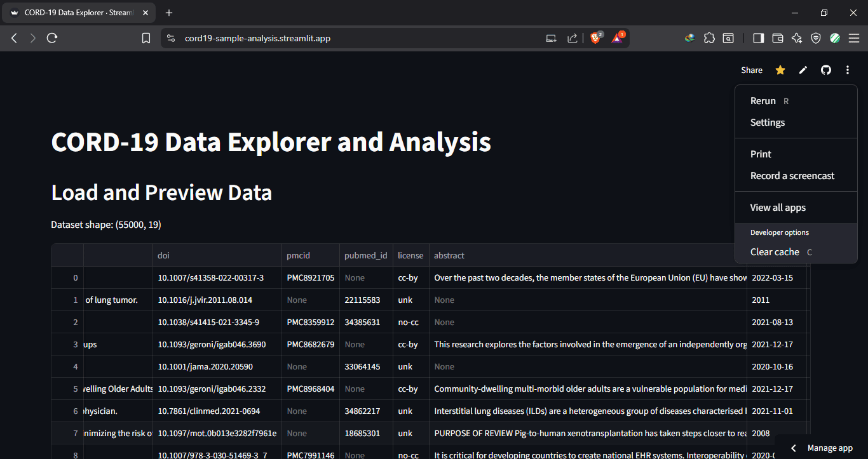This screenshot has height=459, width=868.
Task: Sort by the pmcid column header
Action: pos(311,255)
